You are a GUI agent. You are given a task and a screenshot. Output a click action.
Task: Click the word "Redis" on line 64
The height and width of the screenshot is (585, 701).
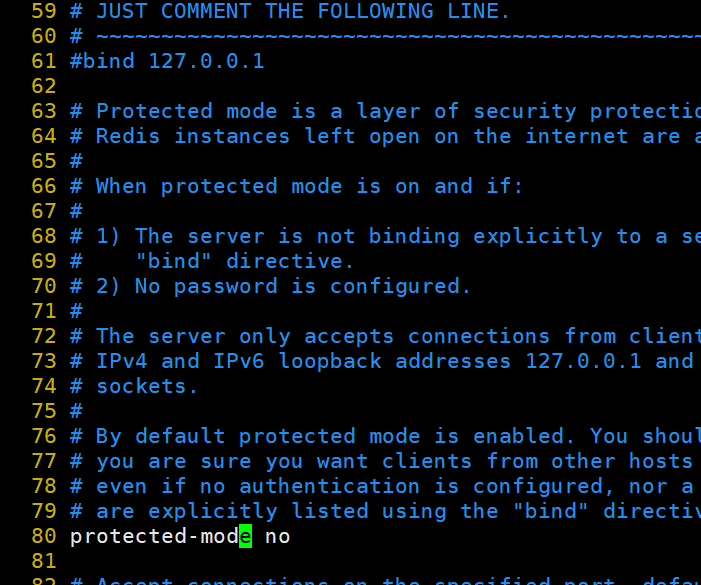[128, 136]
